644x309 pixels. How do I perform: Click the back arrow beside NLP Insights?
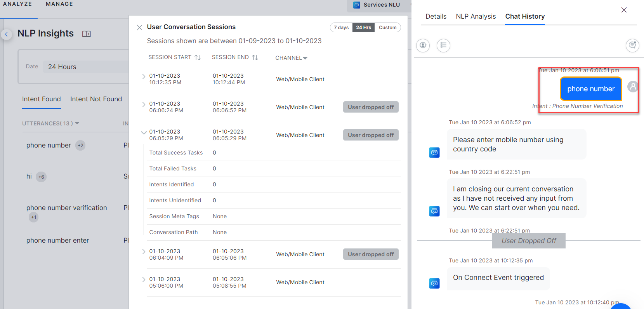click(x=6, y=35)
